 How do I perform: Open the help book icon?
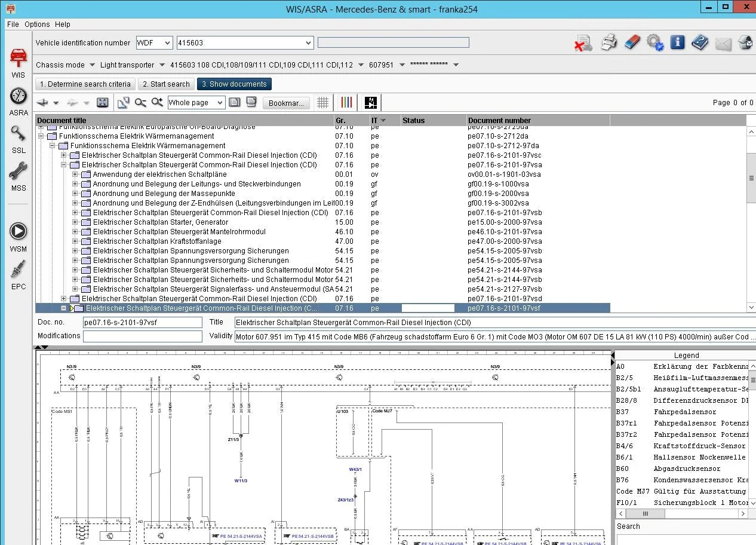pyautogui.click(x=700, y=42)
